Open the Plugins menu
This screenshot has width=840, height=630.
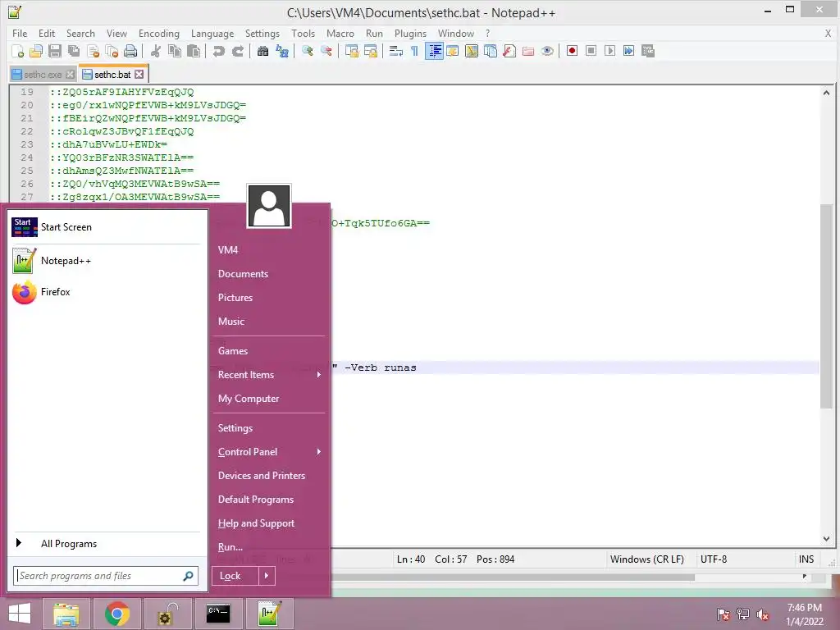(410, 33)
